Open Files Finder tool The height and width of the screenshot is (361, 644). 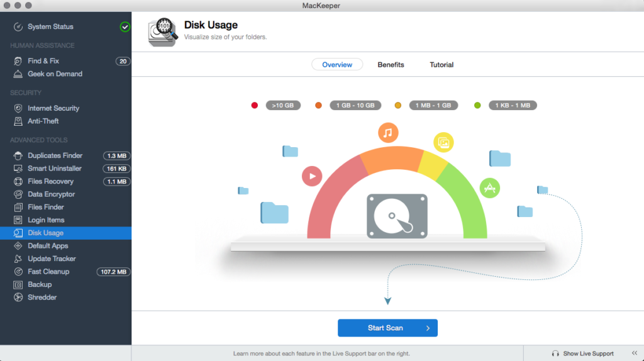pos(45,208)
